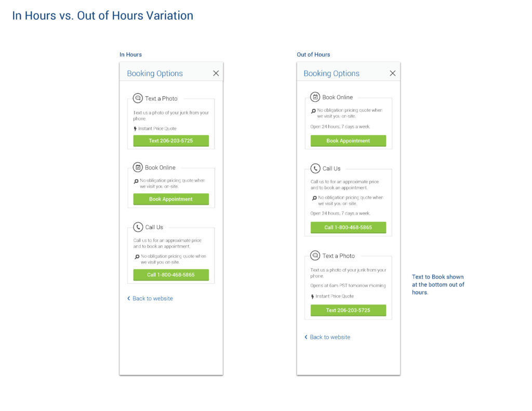Select the chat bubble icon on out-of-hours Text a Photo
The width and height of the screenshot is (532, 411).
click(x=314, y=256)
